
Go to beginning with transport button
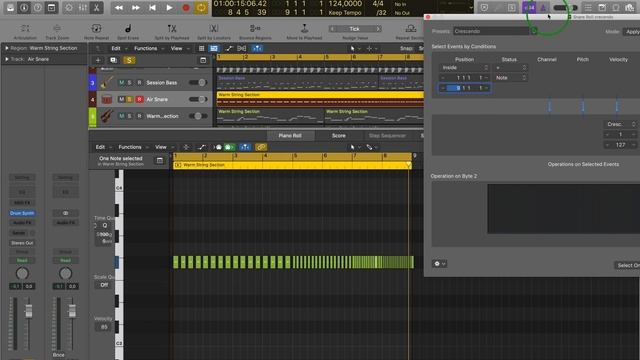152,8
